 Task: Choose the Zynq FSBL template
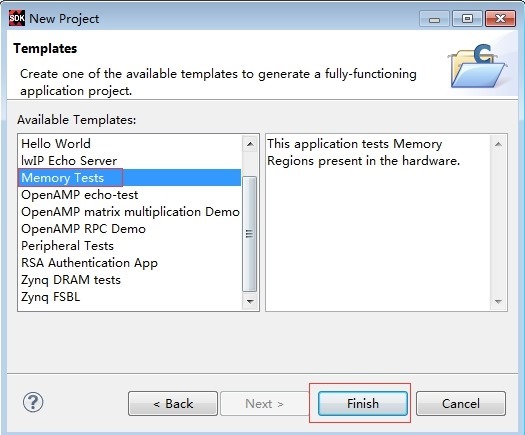(x=130, y=297)
